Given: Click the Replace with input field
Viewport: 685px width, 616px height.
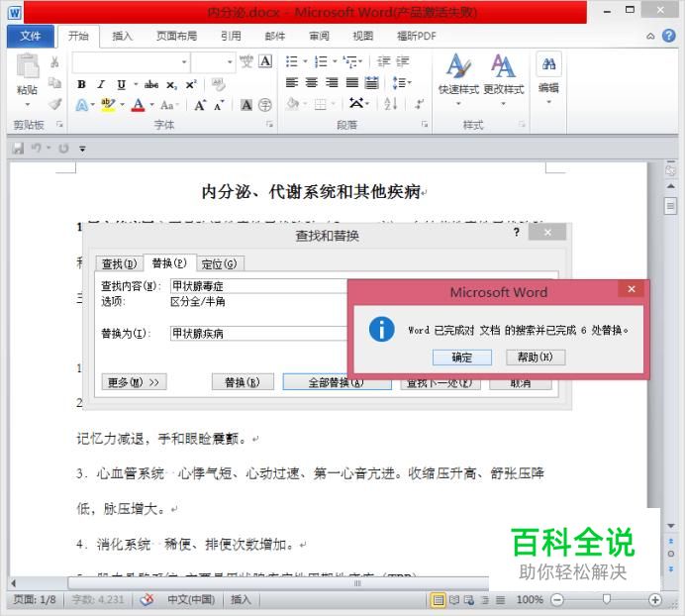Looking at the screenshot, I should (x=258, y=334).
